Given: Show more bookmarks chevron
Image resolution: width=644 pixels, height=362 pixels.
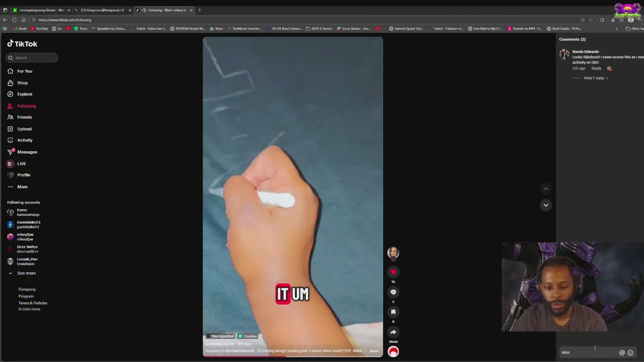Looking at the screenshot, I should click(616, 29).
